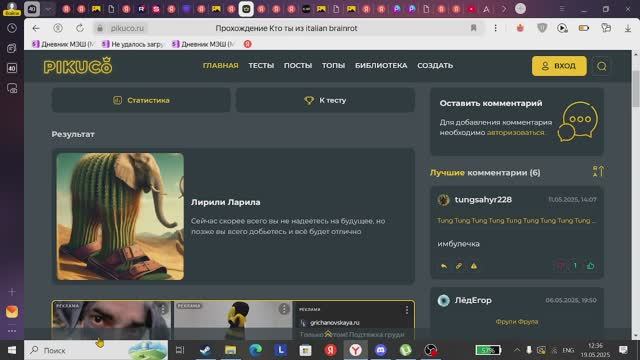Click the Tung Tung Tung result line
The width and height of the screenshot is (640, 360).
(516, 220)
